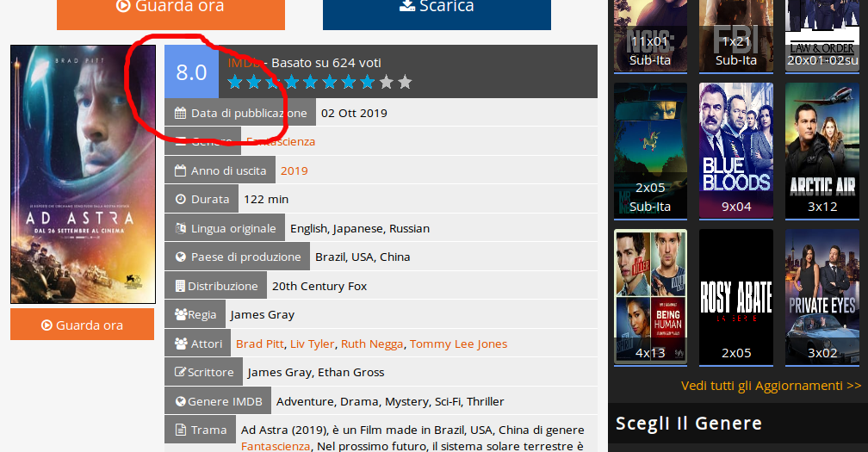The height and width of the screenshot is (452, 868).
Task: Follow the Fantascienza genre link
Action: (281, 141)
